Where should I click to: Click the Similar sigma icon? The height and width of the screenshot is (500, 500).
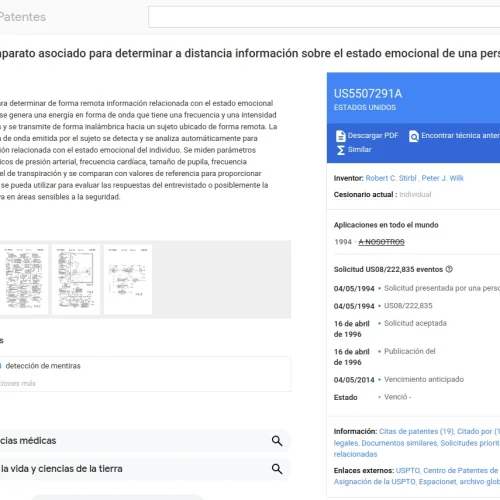point(340,150)
